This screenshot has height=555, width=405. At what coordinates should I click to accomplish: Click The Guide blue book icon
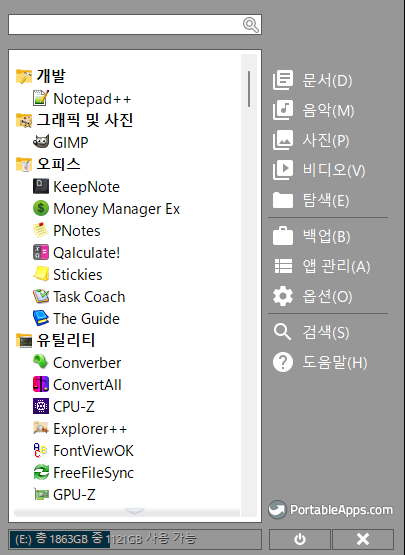(x=41, y=318)
